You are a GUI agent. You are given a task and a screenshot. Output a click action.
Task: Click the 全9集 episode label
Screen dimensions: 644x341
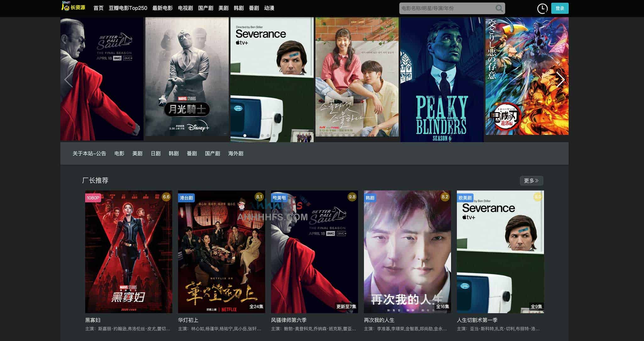coord(536,306)
